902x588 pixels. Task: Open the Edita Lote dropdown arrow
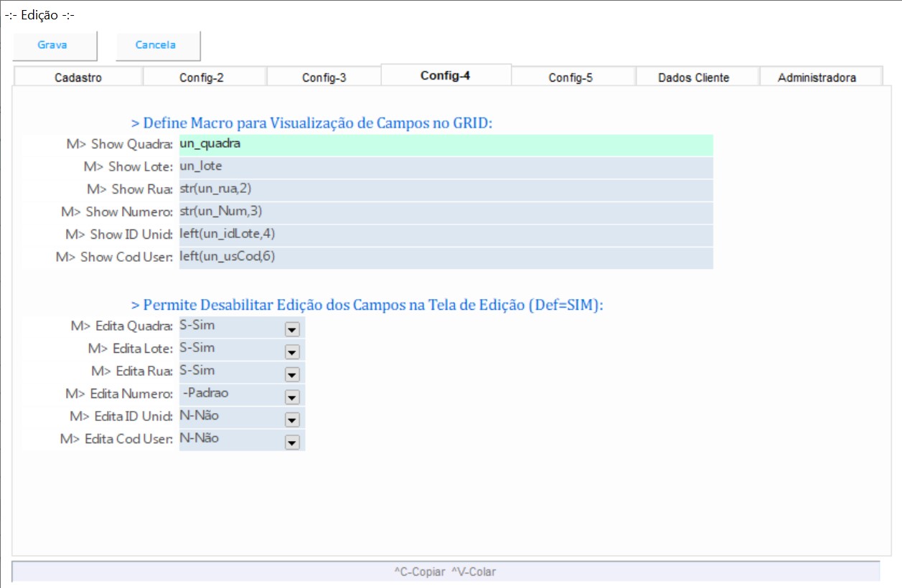pos(292,352)
